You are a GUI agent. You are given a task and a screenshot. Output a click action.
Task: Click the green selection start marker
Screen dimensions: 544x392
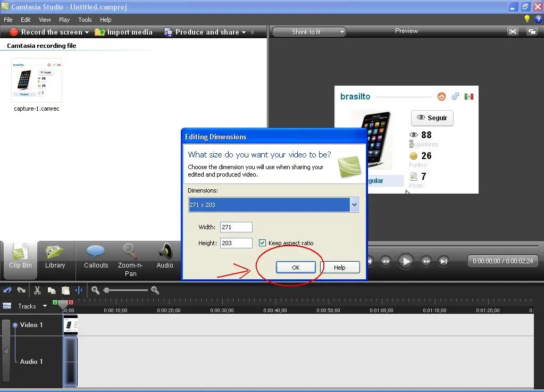[x=55, y=303]
